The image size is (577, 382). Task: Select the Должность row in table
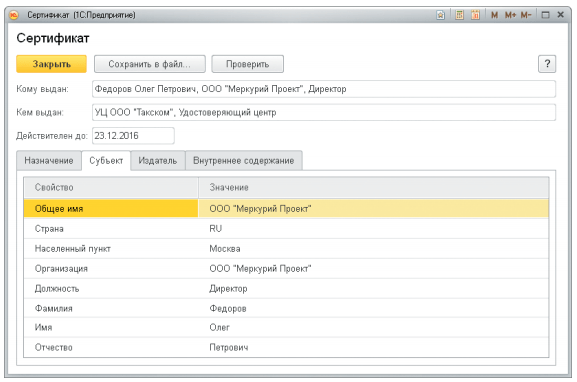tap(286, 289)
